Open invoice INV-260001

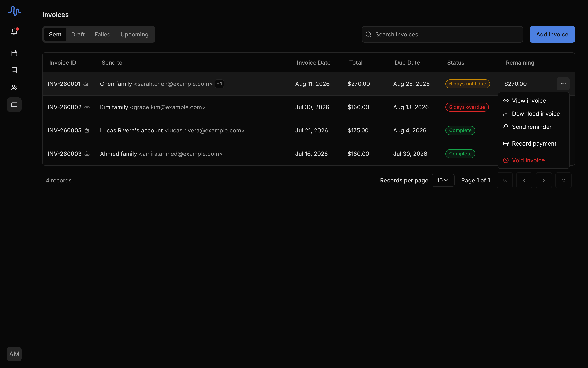click(x=64, y=84)
